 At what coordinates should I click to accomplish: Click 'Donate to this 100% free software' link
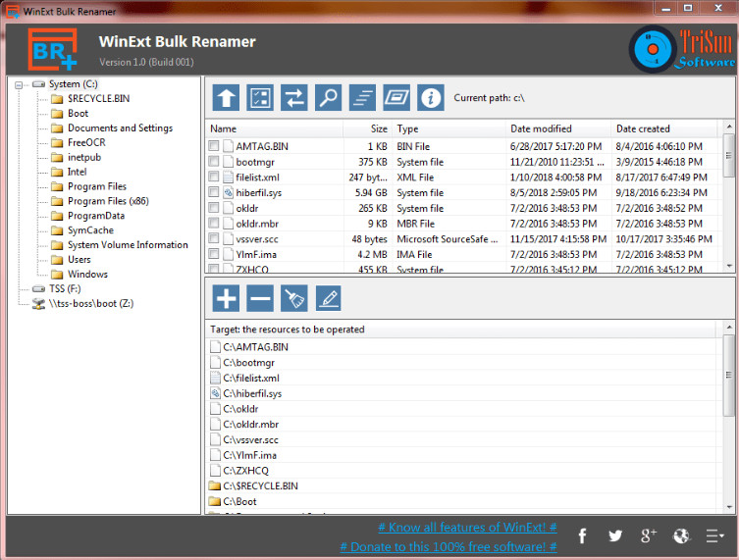pos(449,547)
